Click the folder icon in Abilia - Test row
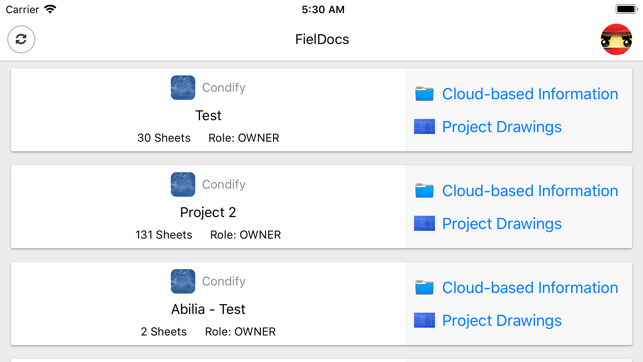This screenshot has width=643, height=362. point(424,287)
